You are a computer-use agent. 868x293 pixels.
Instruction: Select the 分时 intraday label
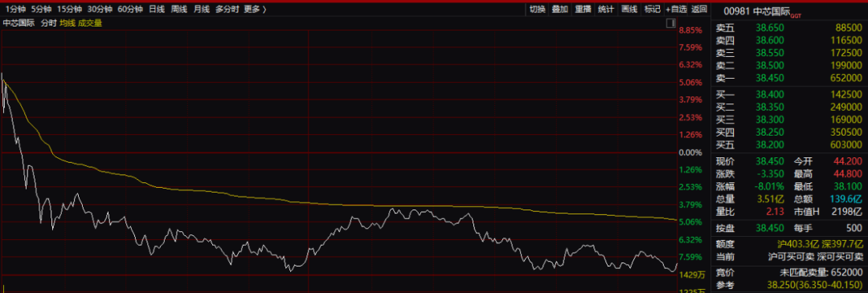[x=49, y=23]
